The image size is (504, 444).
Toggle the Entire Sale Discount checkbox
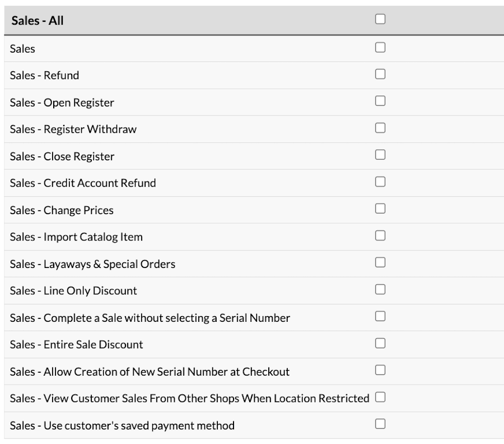click(x=380, y=343)
